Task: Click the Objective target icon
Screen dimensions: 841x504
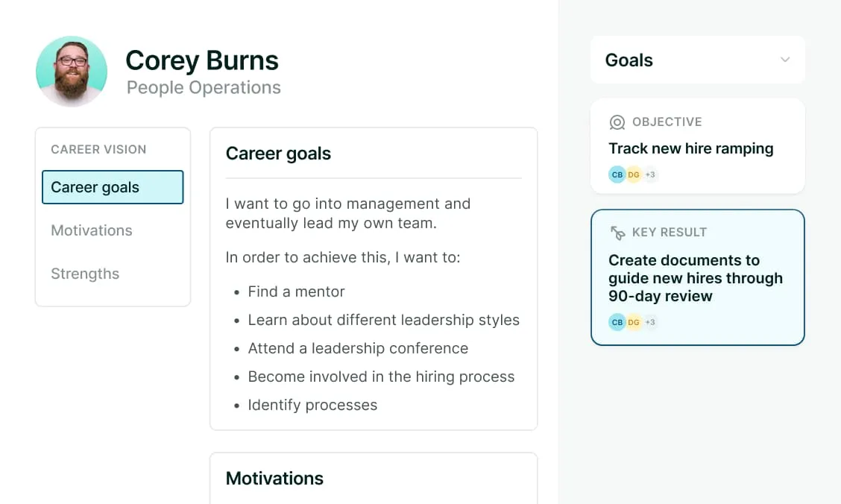Action: point(617,122)
